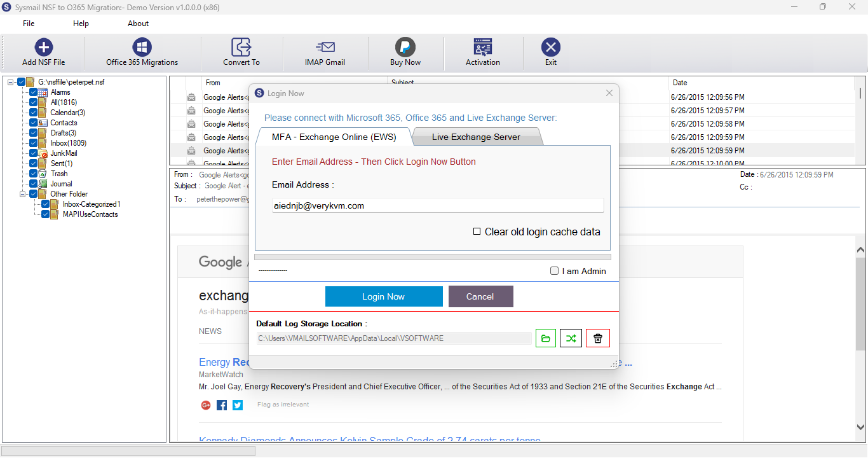Click the Cancel button
The height and width of the screenshot is (458, 868).
pyautogui.click(x=480, y=296)
